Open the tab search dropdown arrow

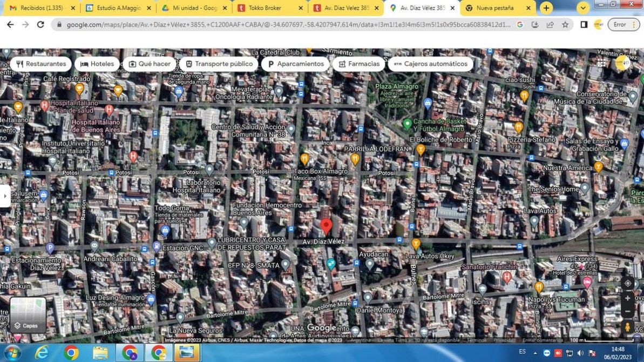coord(582,8)
